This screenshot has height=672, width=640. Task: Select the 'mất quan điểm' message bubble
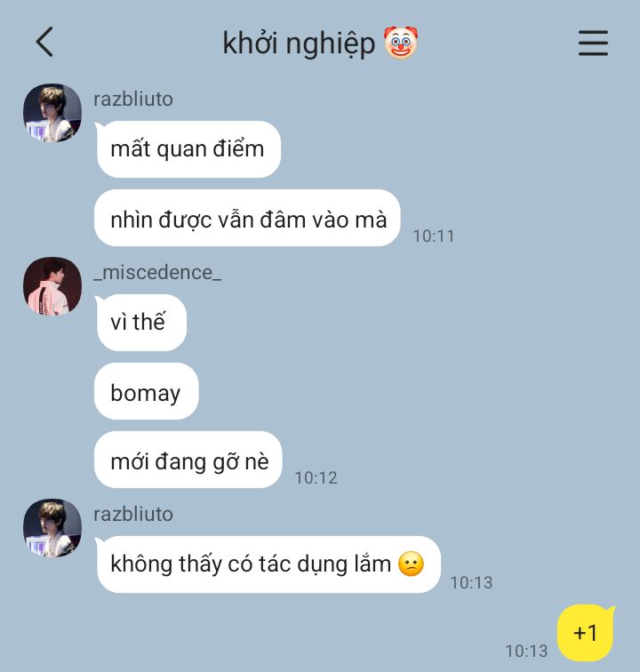tap(188, 149)
